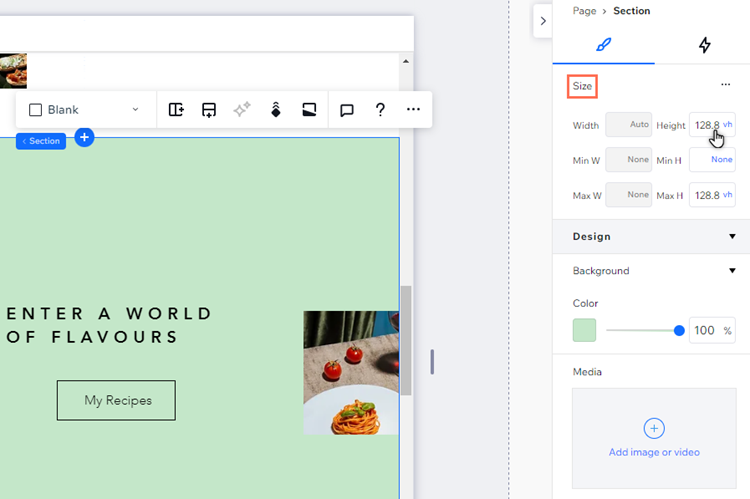Screen dimensions: 750x499
Task: Open the Blank layout dropdown
Action: 85,110
